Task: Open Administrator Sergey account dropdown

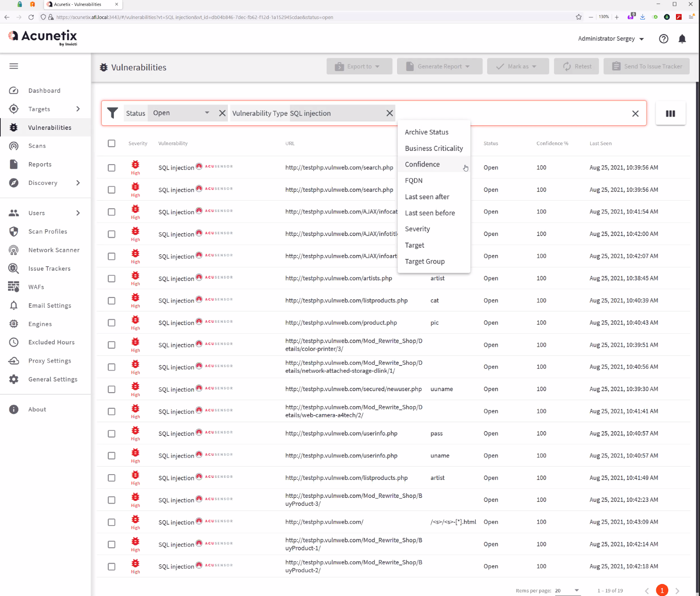Action: (611, 39)
